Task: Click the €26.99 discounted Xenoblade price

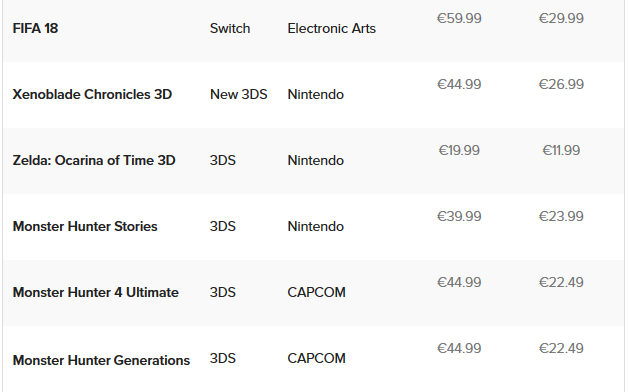Action: (x=561, y=84)
